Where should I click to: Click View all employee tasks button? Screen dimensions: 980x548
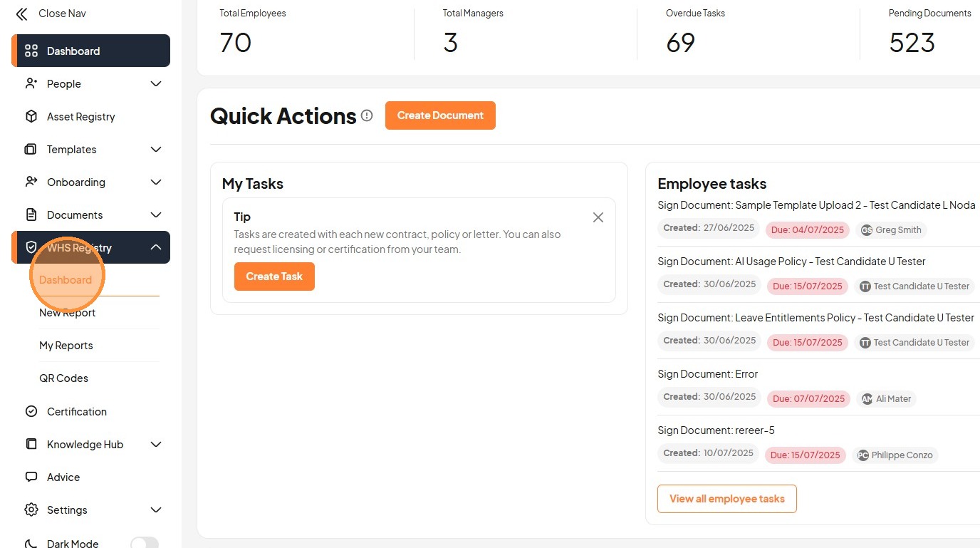[726, 499]
